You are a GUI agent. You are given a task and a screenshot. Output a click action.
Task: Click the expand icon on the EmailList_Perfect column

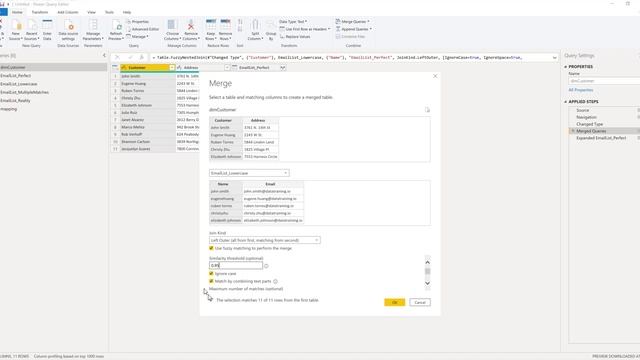282,67
